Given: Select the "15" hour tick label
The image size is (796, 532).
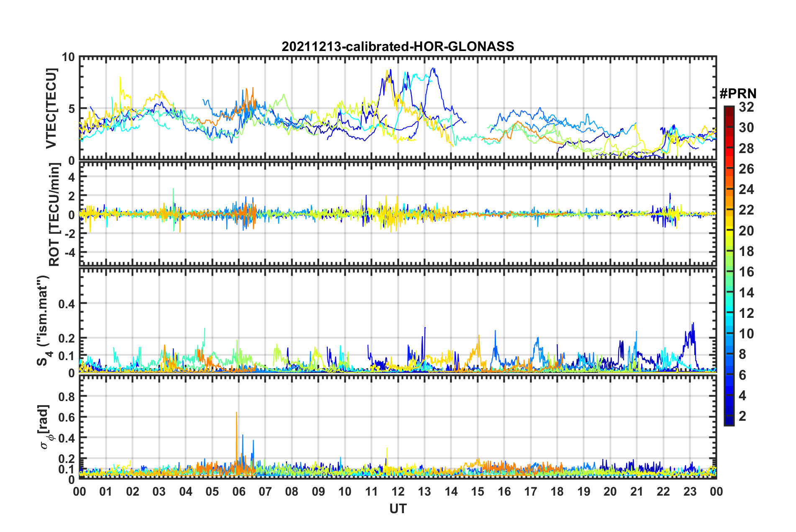Looking at the screenshot, I should 478,491.
